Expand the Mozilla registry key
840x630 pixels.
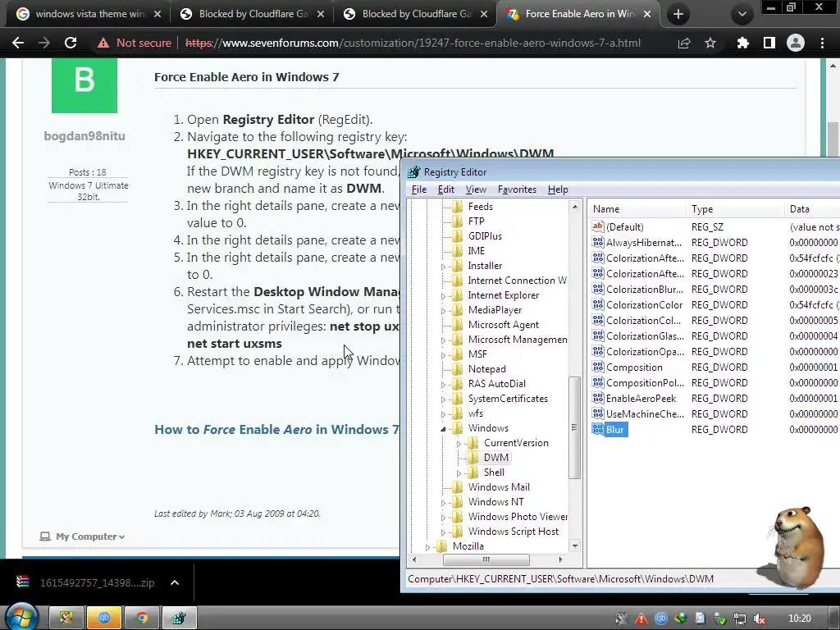(x=427, y=547)
